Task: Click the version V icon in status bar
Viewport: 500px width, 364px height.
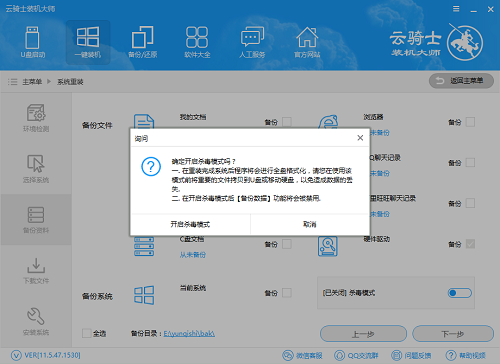Action: (x=16, y=355)
